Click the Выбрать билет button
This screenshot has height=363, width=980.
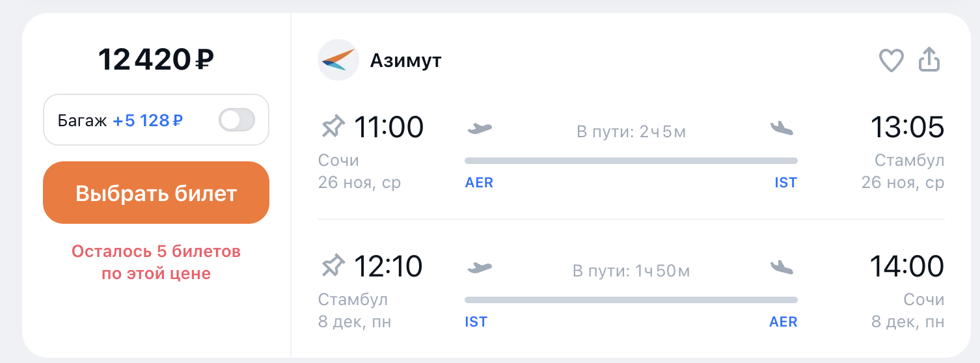tap(156, 193)
